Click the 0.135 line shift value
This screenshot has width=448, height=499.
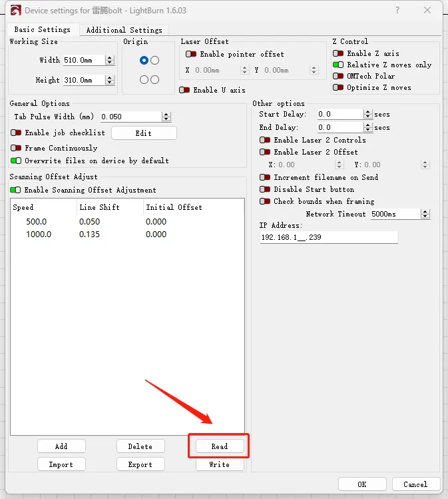click(x=89, y=235)
